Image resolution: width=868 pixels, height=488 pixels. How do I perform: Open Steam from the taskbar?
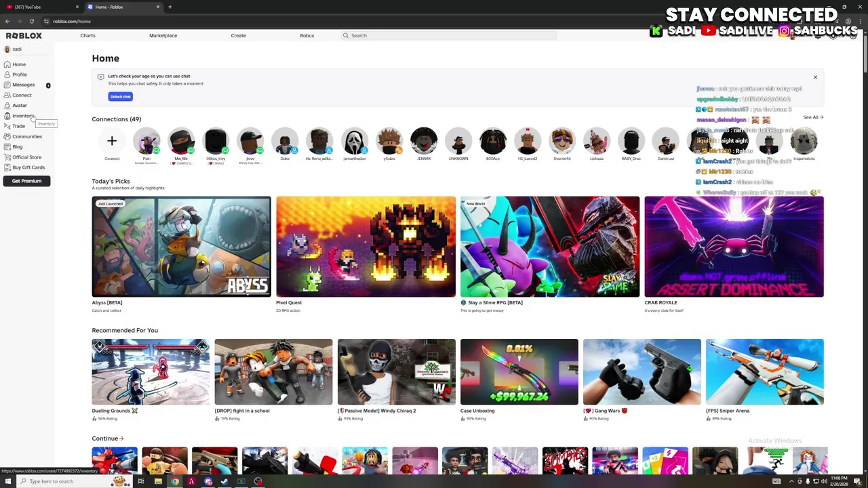224,481
